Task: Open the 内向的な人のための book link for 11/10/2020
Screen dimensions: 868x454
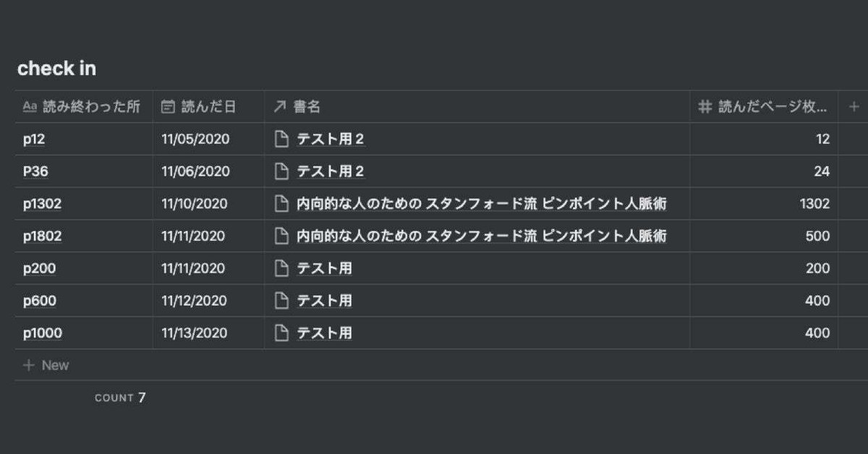Action: pyautogui.click(x=481, y=204)
